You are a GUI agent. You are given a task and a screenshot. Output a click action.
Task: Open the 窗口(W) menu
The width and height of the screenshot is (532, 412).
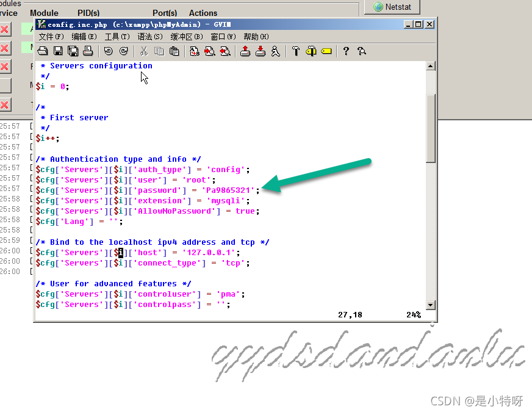coord(223,37)
